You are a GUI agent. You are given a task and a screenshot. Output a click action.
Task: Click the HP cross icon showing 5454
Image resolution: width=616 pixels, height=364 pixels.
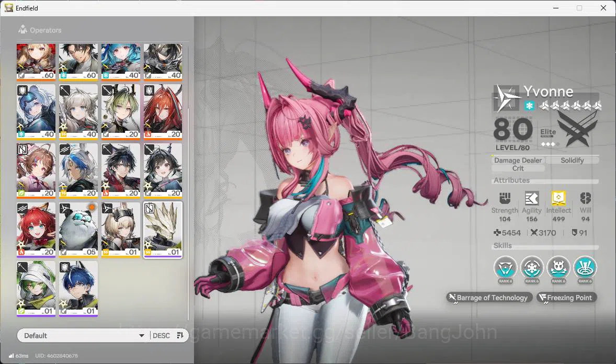(497, 233)
